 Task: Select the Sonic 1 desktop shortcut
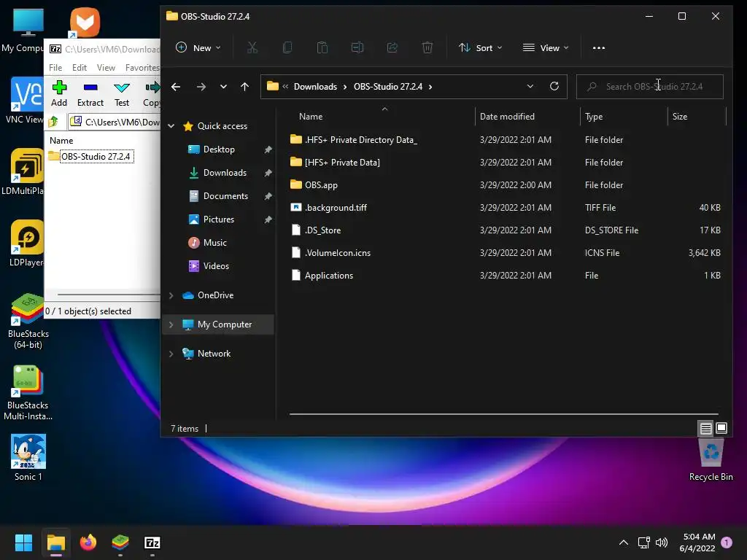click(x=28, y=458)
